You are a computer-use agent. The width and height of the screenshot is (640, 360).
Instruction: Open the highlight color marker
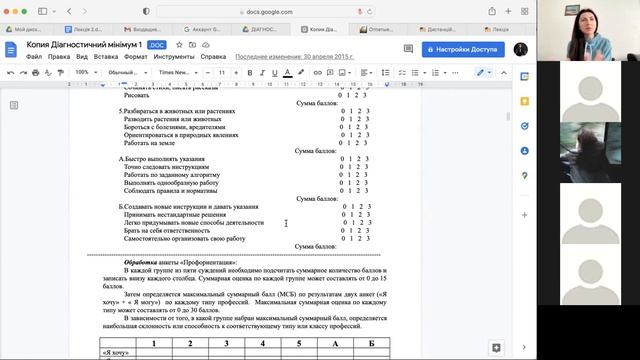pos(301,73)
